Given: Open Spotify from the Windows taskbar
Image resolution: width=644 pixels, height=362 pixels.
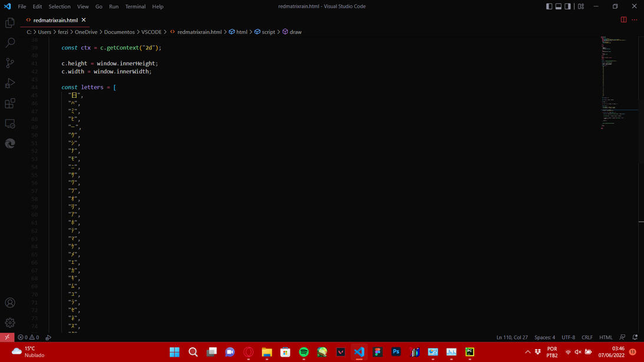Looking at the screenshot, I should point(303,352).
